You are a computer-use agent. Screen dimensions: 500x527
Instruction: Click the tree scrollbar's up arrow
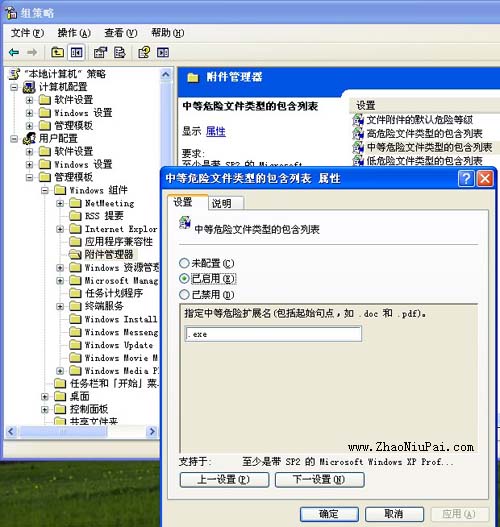166,74
